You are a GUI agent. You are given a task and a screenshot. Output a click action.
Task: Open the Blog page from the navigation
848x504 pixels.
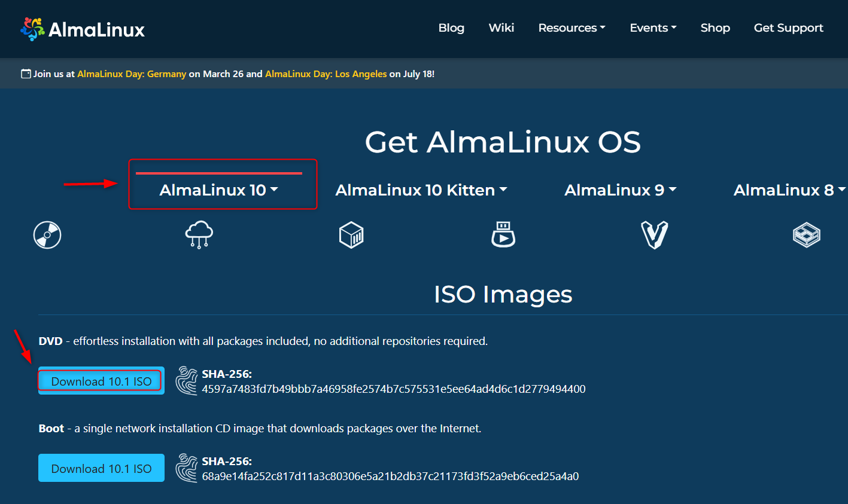451,28
